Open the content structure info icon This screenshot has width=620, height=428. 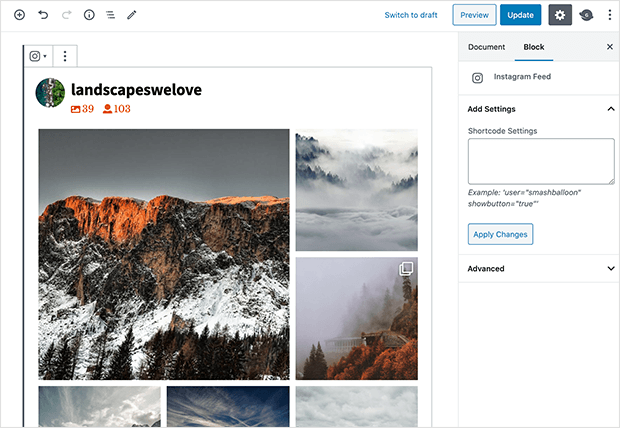pyautogui.click(x=89, y=15)
